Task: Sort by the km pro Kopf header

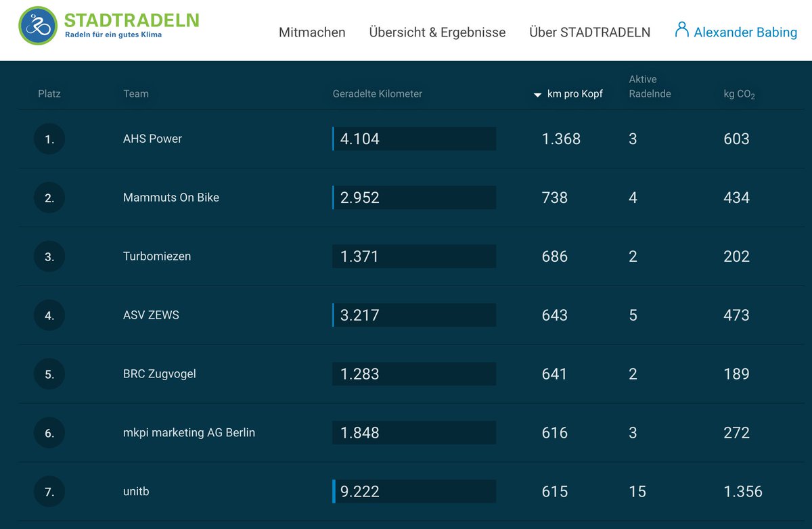Action: [574, 94]
